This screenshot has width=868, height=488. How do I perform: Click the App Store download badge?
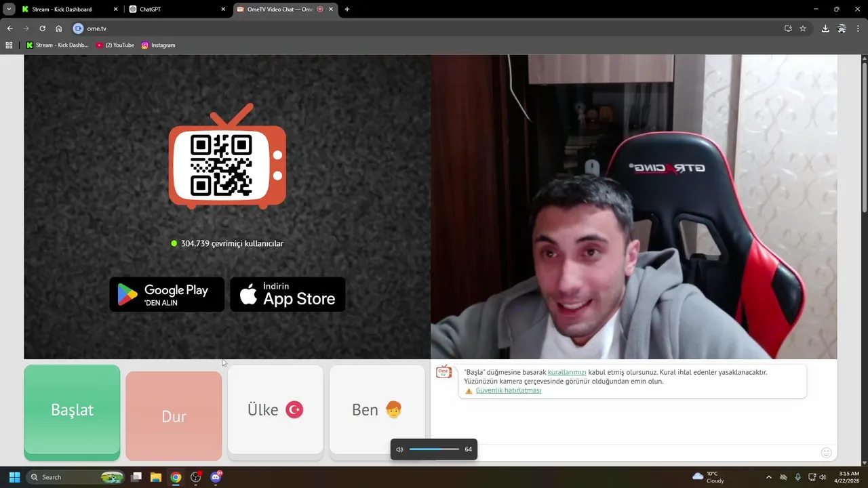pos(288,294)
